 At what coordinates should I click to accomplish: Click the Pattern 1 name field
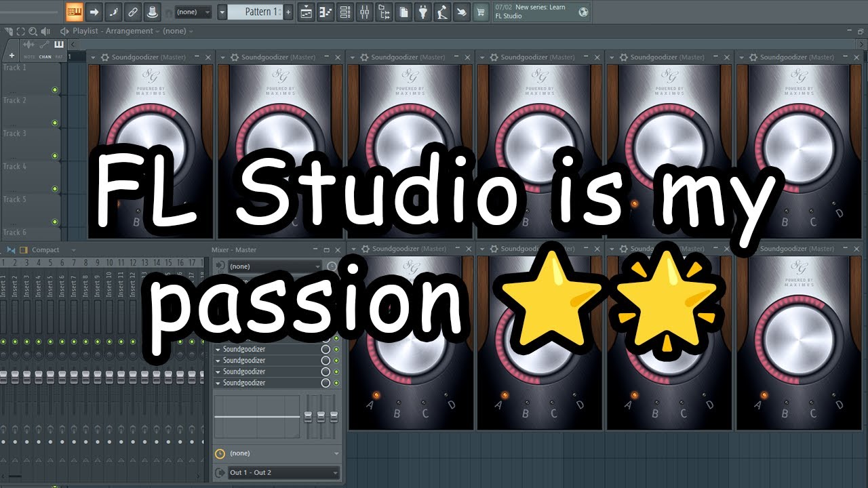tap(256, 12)
